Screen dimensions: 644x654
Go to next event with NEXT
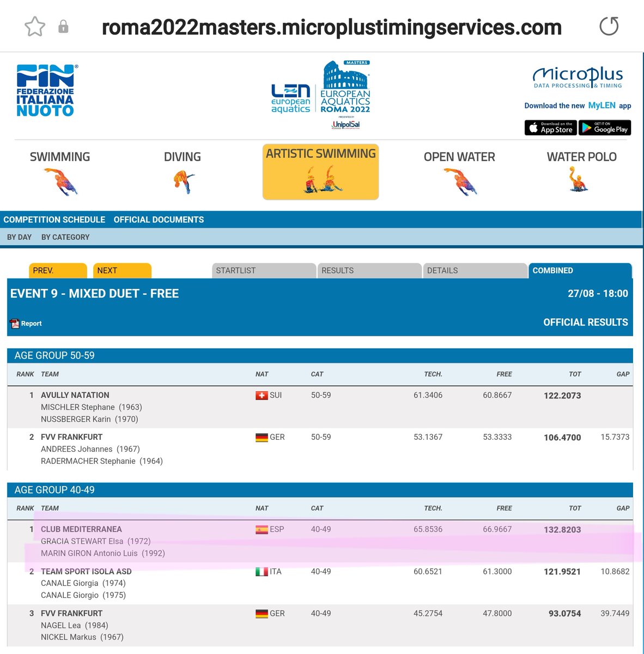[x=122, y=270]
